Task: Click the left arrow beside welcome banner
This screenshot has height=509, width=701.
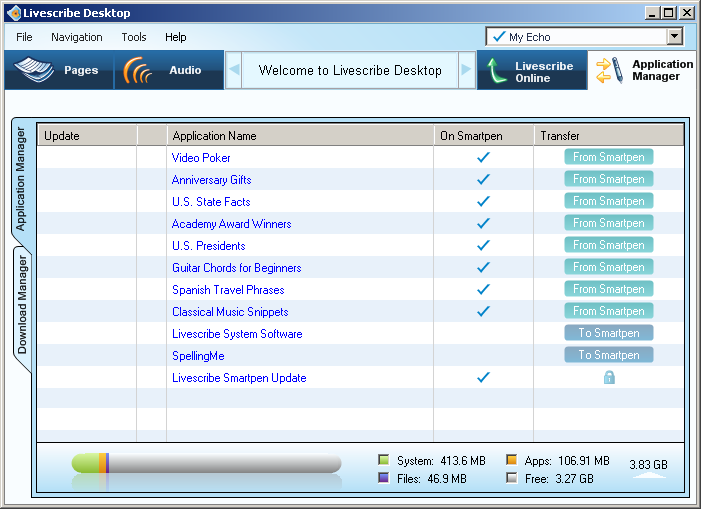Action: [x=234, y=70]
